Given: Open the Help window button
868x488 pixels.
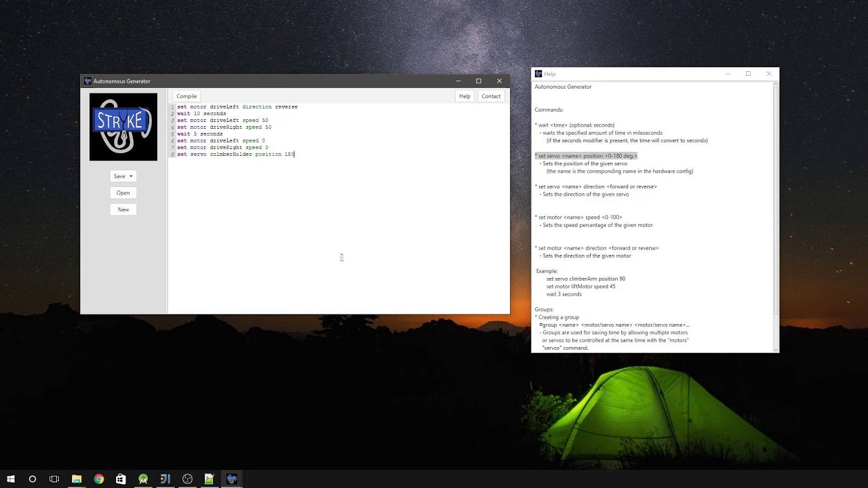Looking at the screenshot, I should (x=465, y=96).
